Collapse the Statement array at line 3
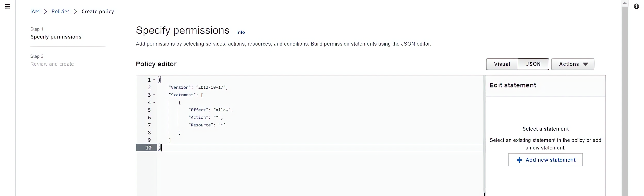The image size is (644, 196). click(154, 95)
